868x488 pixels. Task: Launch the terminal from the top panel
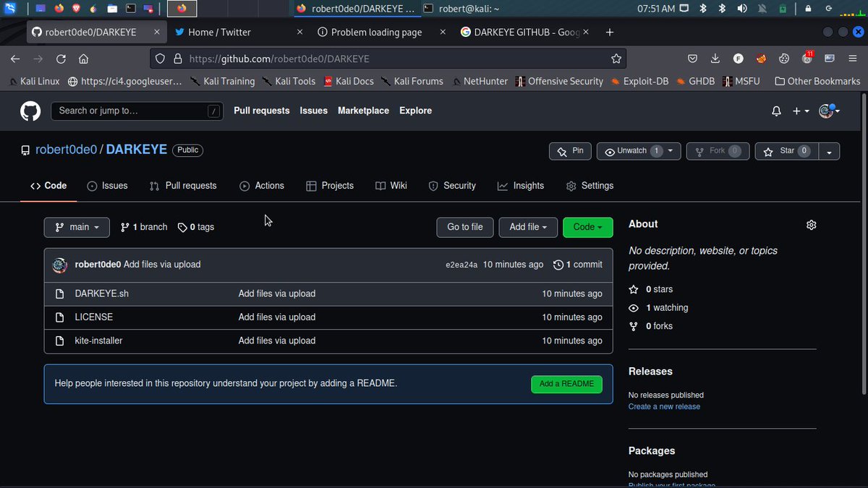pos(130,9)
